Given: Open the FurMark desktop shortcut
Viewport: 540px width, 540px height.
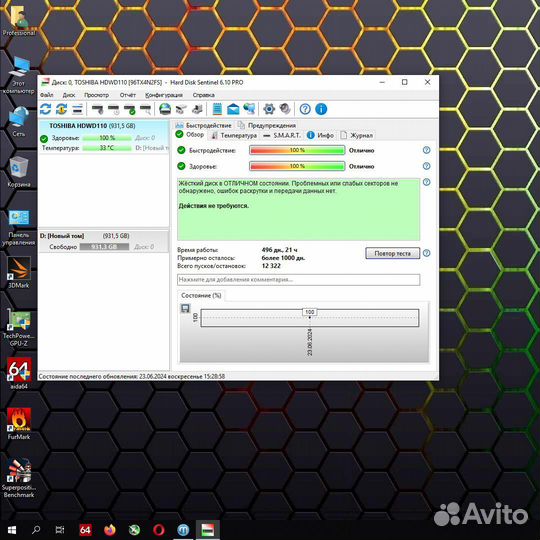Looking at the screenshot, I should click(x=19, y=424).
